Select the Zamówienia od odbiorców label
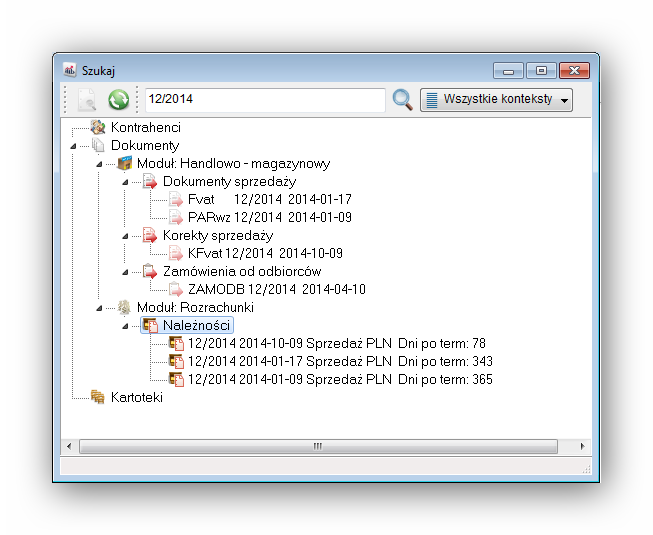Image resolution: width=653 pixels, height=535 pixels. [242, 271]
